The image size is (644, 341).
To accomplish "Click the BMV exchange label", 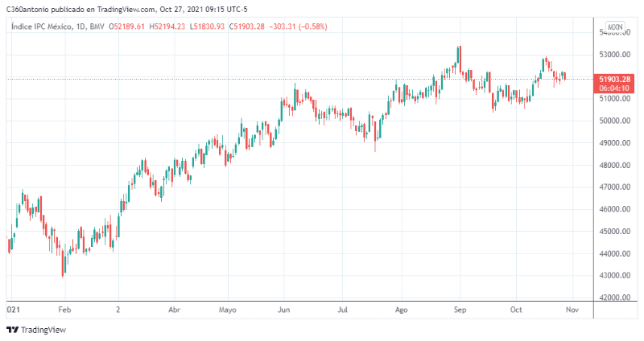I will point(98,27).
